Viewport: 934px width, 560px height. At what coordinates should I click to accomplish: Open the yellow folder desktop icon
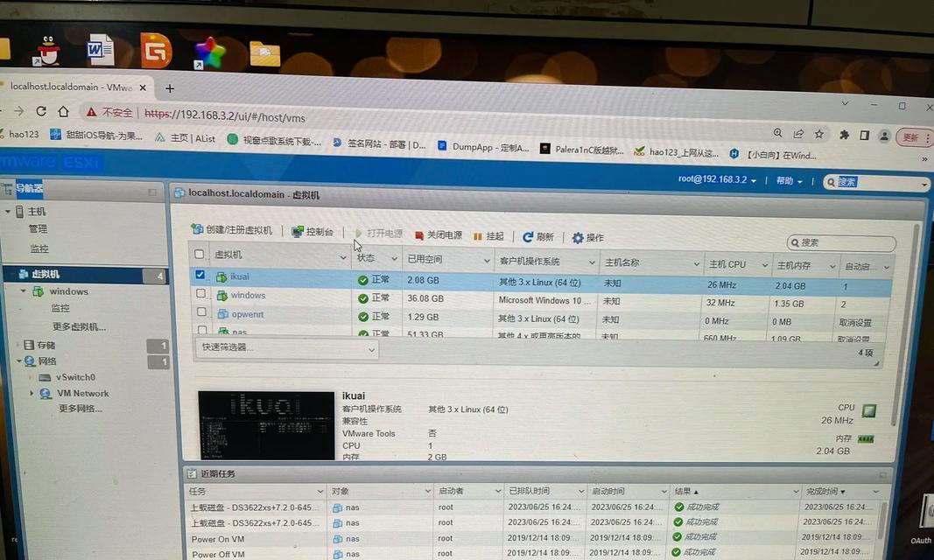tap(264, 54)
